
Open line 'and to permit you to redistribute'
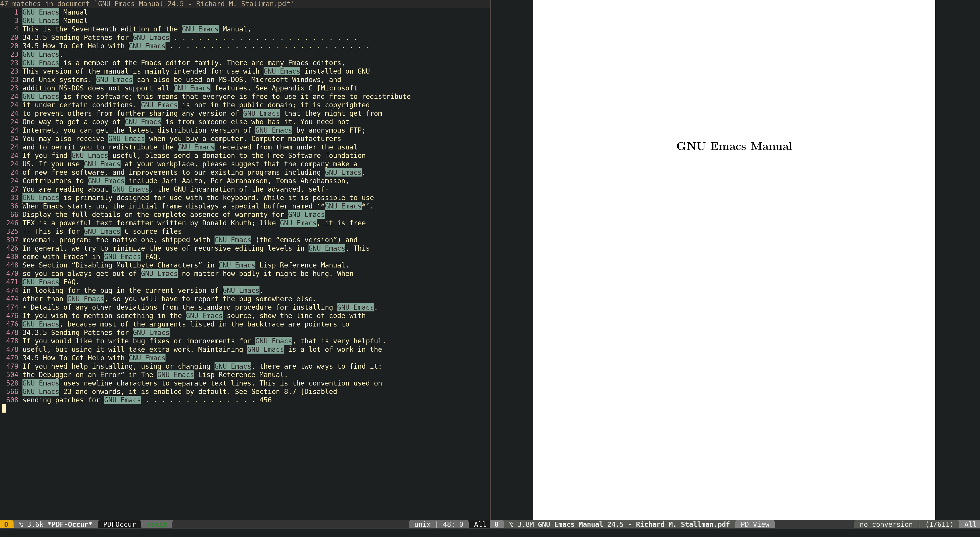[190, 147]
